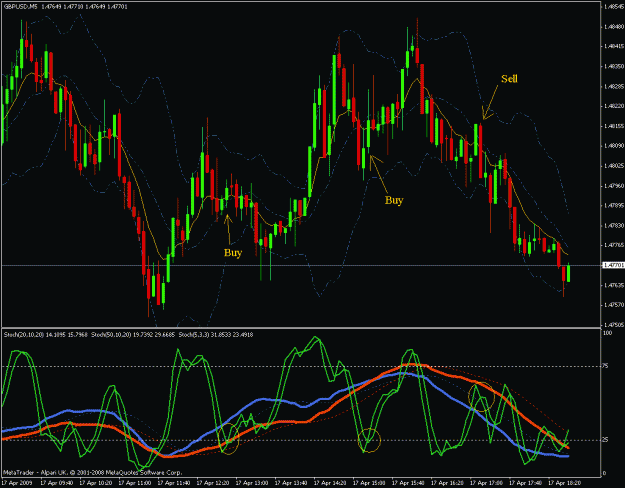Click the 17 Apr 13:00 time label
Image resolution: width=625 pixels, height=488 pixels.
point(252,483)
